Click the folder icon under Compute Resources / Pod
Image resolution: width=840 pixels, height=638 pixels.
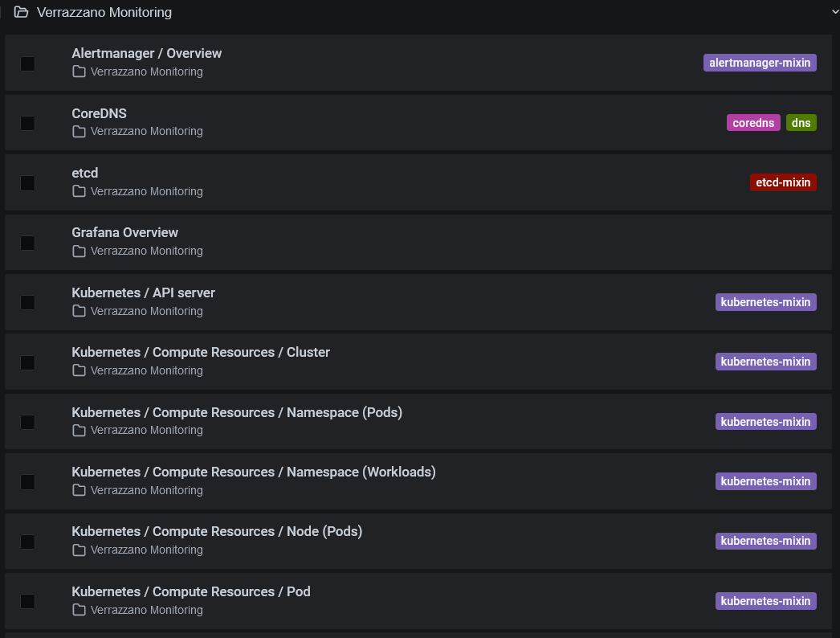(78, 609)
